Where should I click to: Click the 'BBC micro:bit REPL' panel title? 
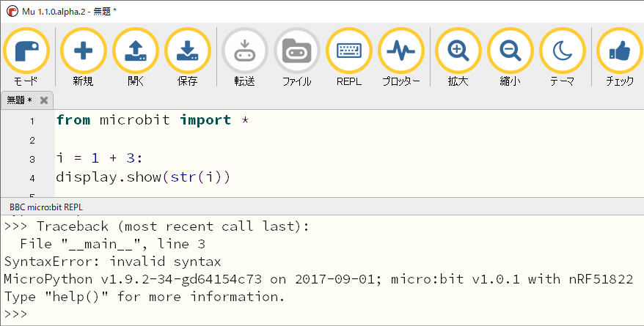[x=46, y=207]
